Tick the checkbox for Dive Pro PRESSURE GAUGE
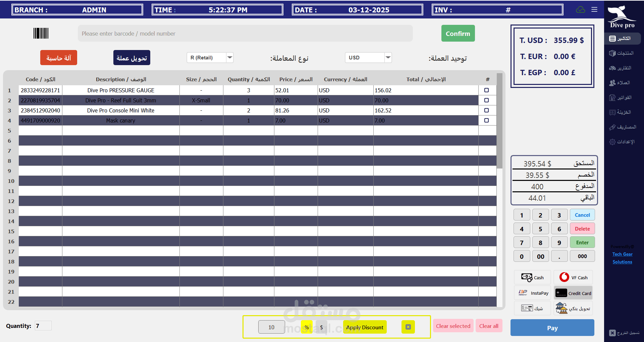This screenshot has width=644, height=342. (x=486, y=90)
